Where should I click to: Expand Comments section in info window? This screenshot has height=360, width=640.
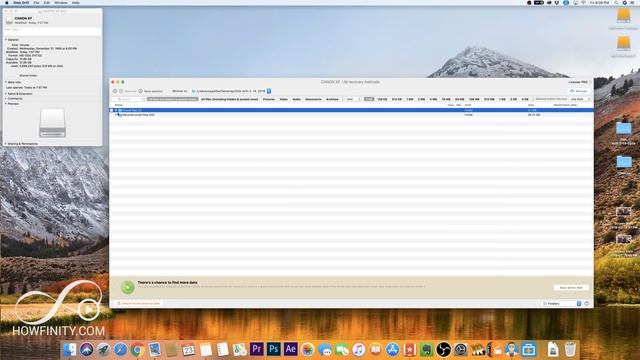coord(6,98)
